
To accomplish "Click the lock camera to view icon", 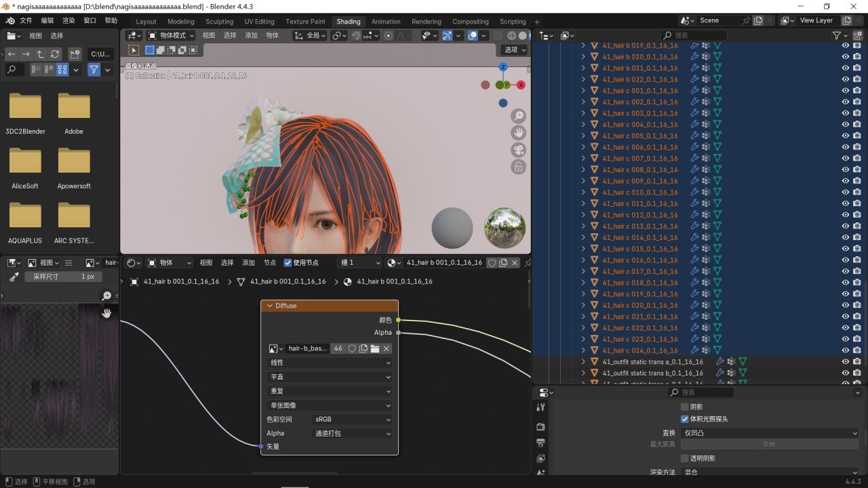I will point(518,167).
